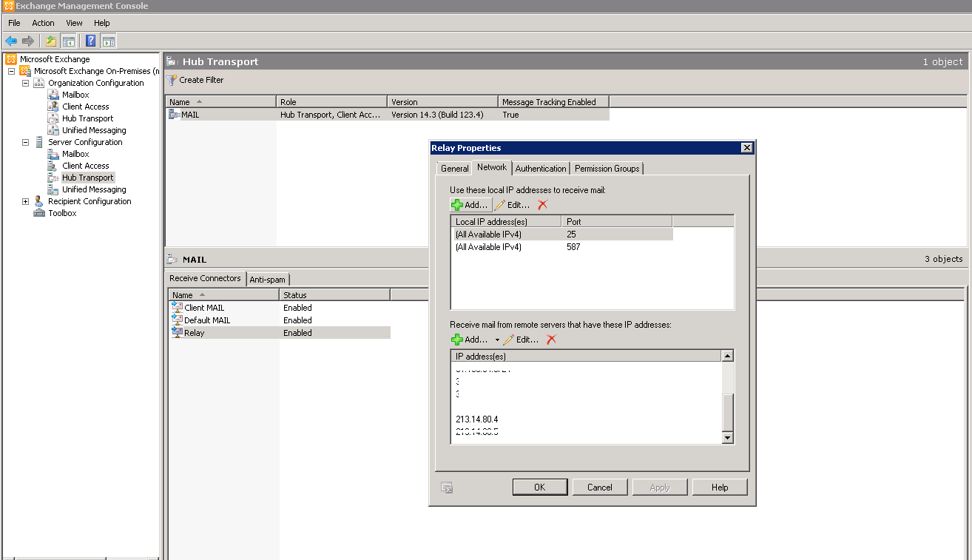Click the MAIL server row icon
Image resolution: width=972 pixels, height=560 pixels.
point(175,115)
